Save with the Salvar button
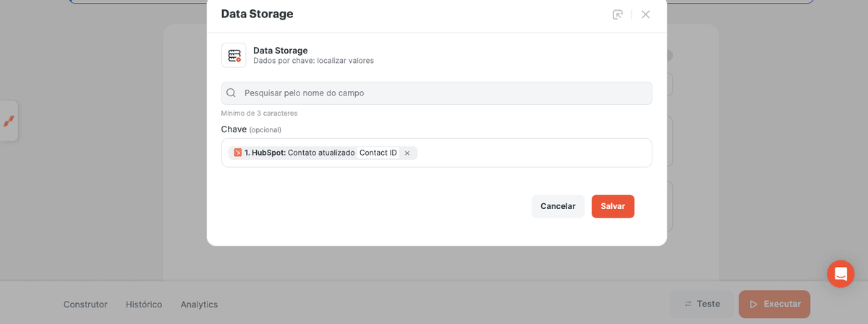Viewport: 868px width, 324px height. [613, 206]
